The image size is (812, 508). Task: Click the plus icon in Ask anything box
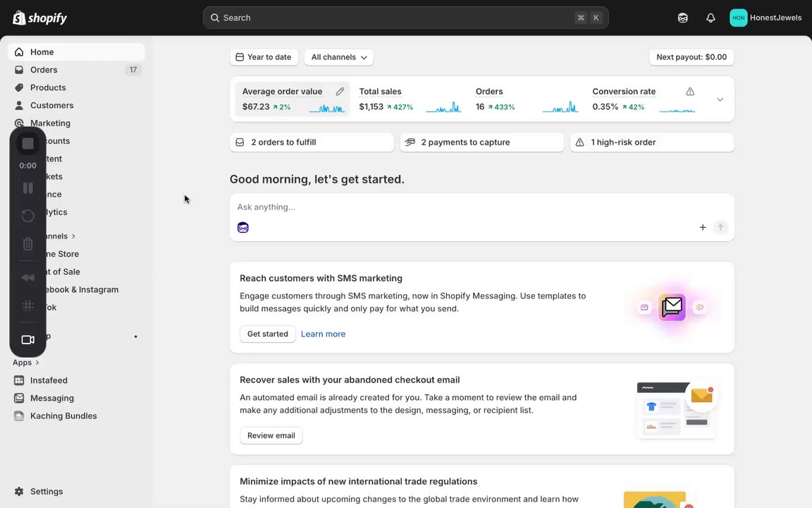[x=702, y=227]
